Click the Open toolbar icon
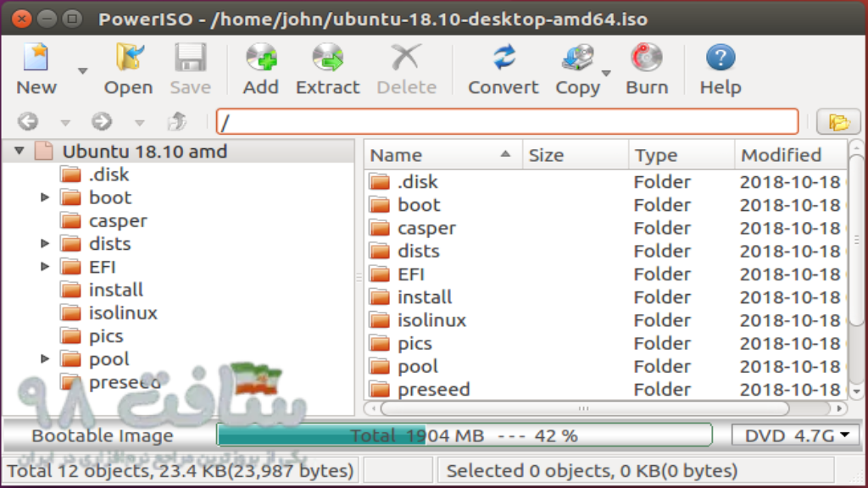Image resolution: width=868 pixels, height=488 pixels. pos(129,58)
